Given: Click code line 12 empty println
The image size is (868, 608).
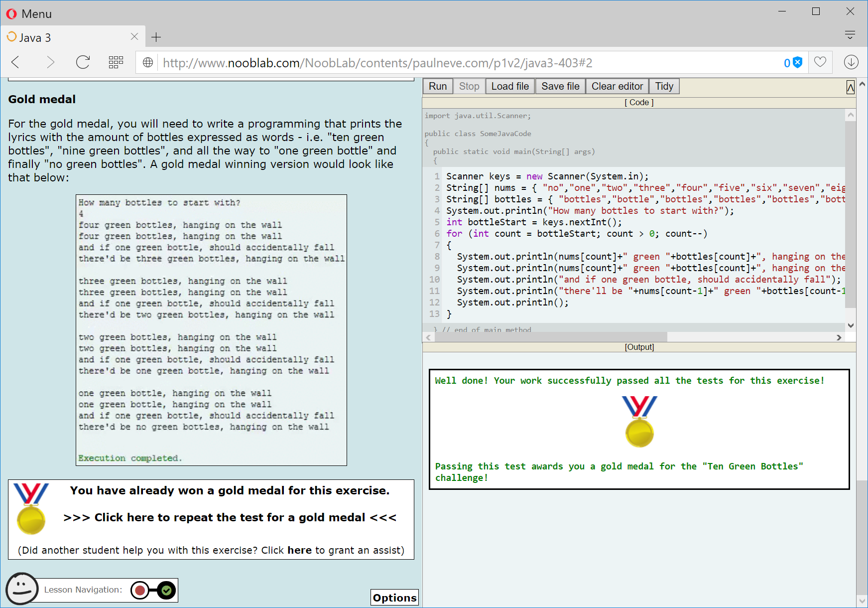Looking at the screenshot, I should (512, 303).
